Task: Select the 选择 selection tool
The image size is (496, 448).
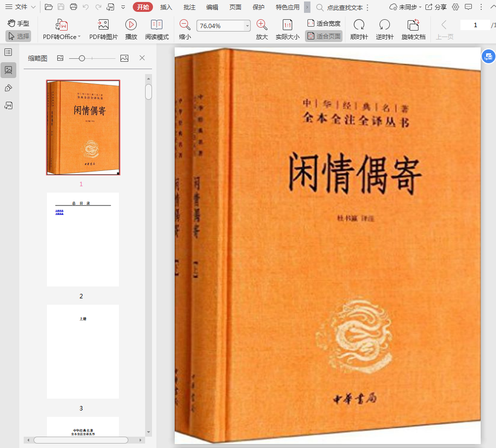Action: point(18,36)
